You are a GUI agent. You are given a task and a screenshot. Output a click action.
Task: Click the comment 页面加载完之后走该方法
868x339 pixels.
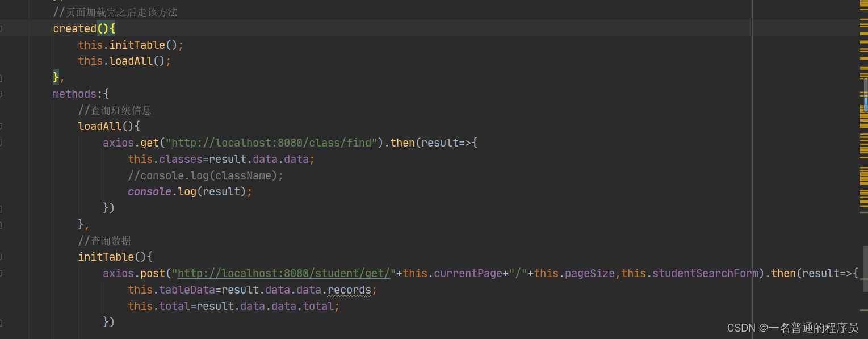point(115,12)
